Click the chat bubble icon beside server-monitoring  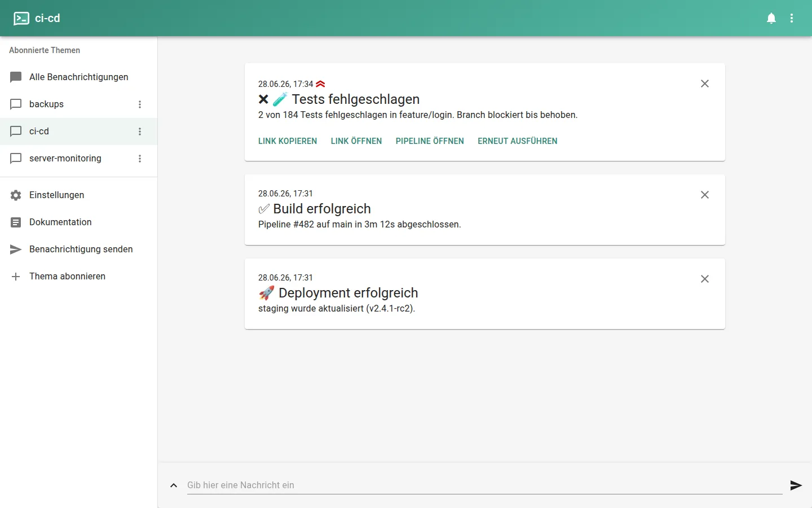click(16, 159)
